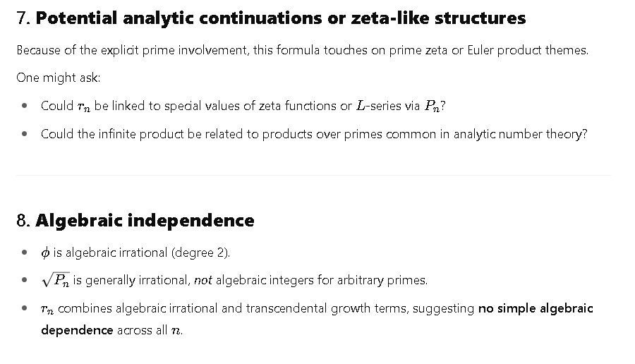Image resolution: width=635 pixels, height=364 pixels.
Task: Click the italic word "not"
Action: 203,280
